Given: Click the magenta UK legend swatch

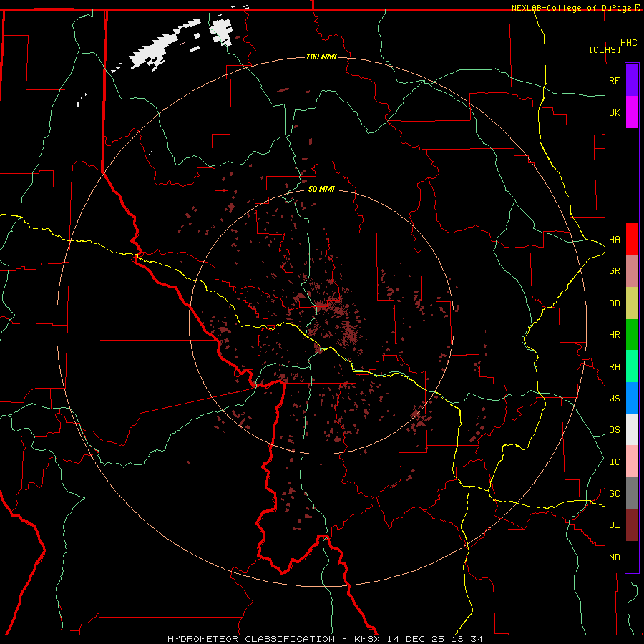Looking at the screenshot, I should [x=632, y=112].
